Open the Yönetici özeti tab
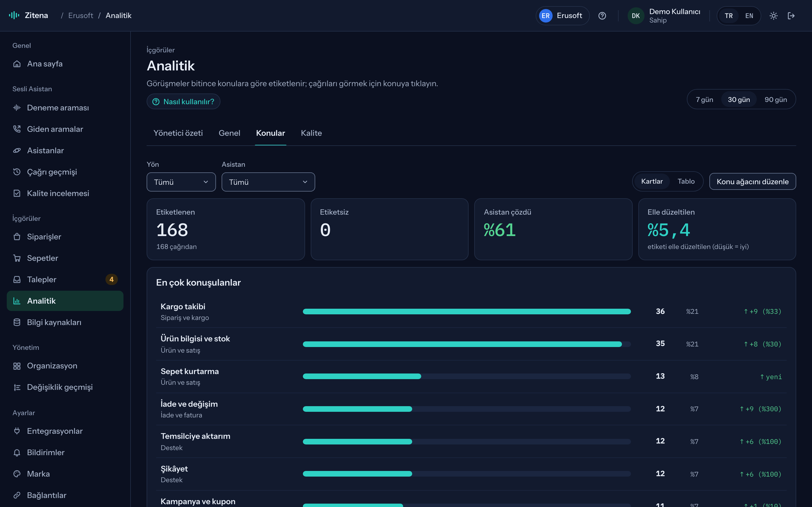Screen dimensions: 812x507 click(x=178, y=133)
